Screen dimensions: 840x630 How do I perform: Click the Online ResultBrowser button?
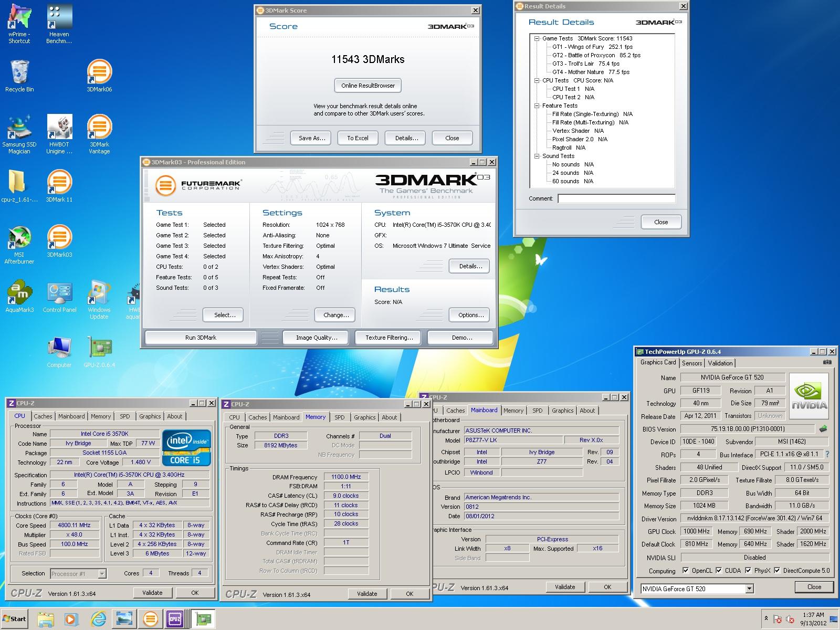click(368, 86)
